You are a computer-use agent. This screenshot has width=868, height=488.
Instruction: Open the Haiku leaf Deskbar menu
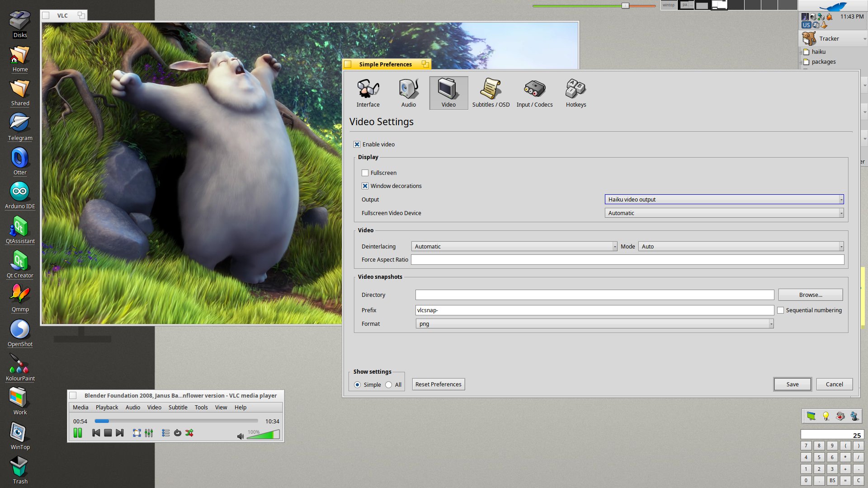click(833, 6)
